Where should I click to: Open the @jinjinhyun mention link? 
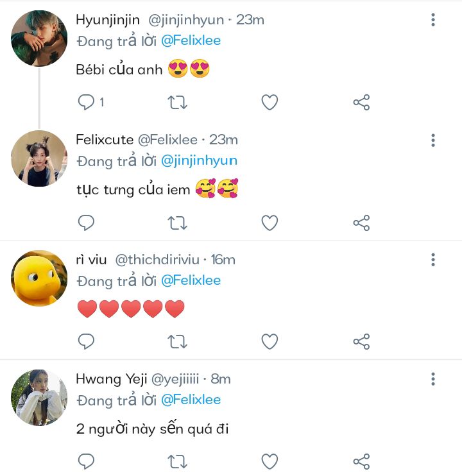pyautogui.click(x=199, y=161)
